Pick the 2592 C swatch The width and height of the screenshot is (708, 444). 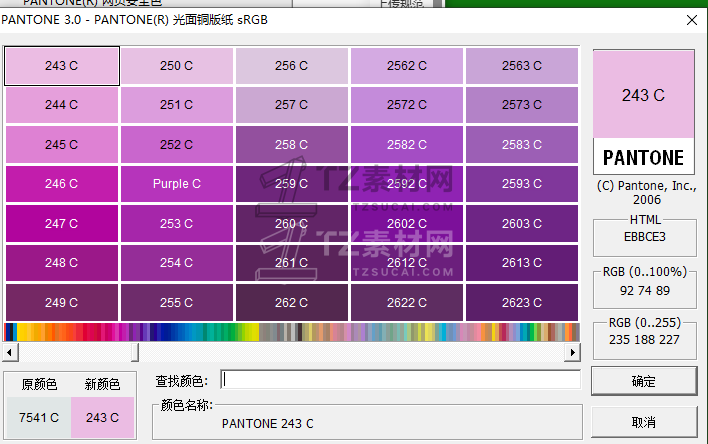click(407, 184)
